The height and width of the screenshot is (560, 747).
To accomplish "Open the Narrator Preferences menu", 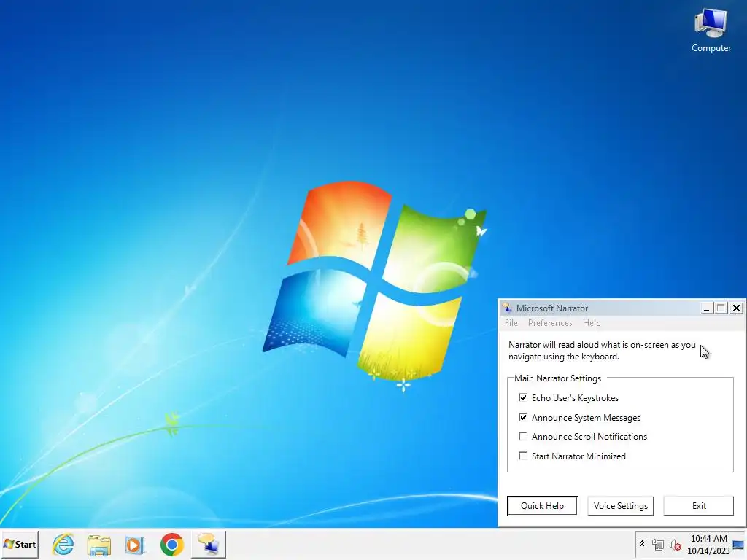I will tap(550, 323).
